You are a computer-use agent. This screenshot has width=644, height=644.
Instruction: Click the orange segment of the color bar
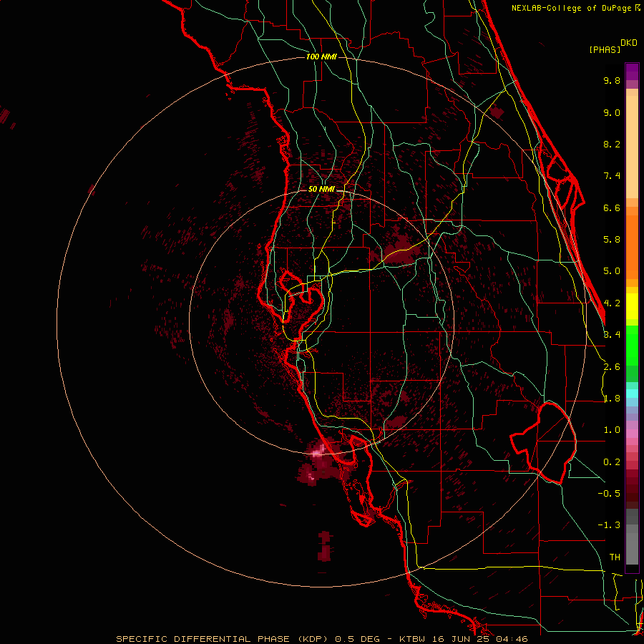632,248
